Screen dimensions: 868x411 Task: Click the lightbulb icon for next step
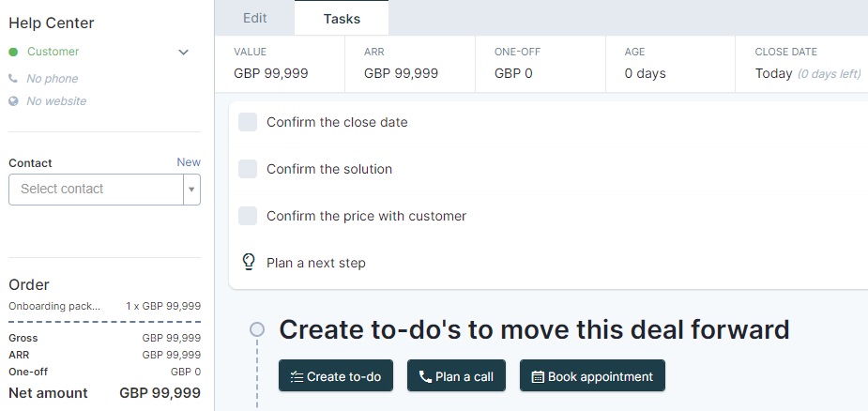(x=249, y=262)
